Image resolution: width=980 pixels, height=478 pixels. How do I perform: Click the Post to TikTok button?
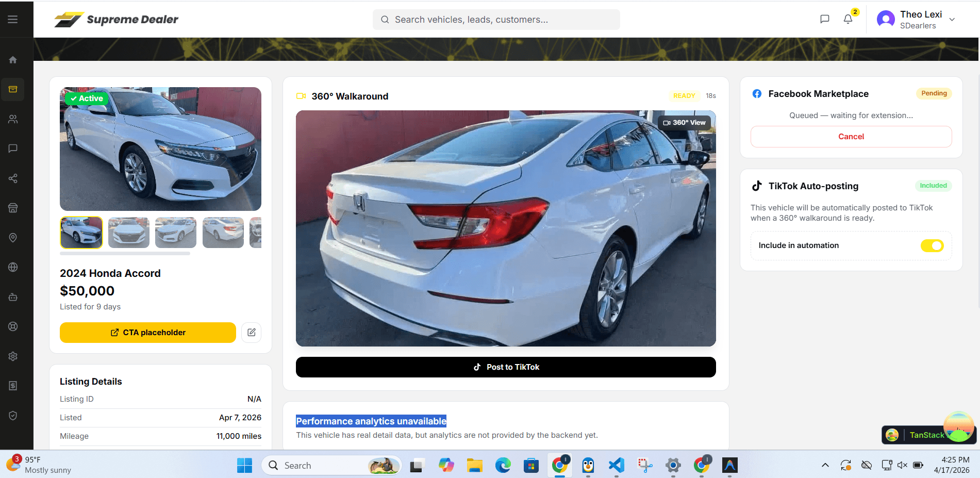pyautogui.click(x=506, y=367)
